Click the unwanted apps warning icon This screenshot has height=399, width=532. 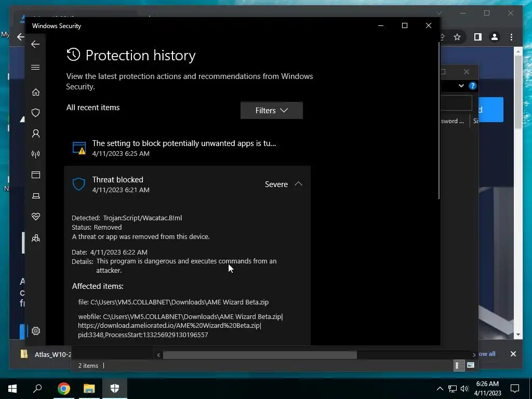(79, 148)
